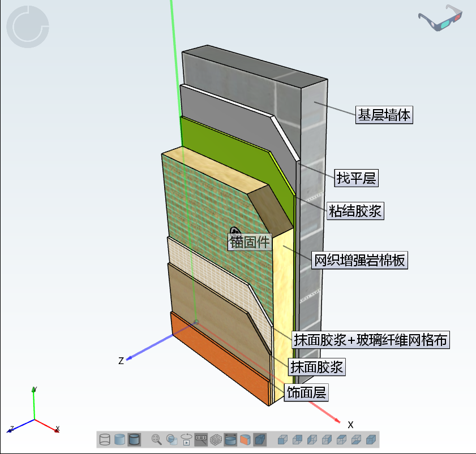
Task: Toggle the grid floor display
Action: 216,439
